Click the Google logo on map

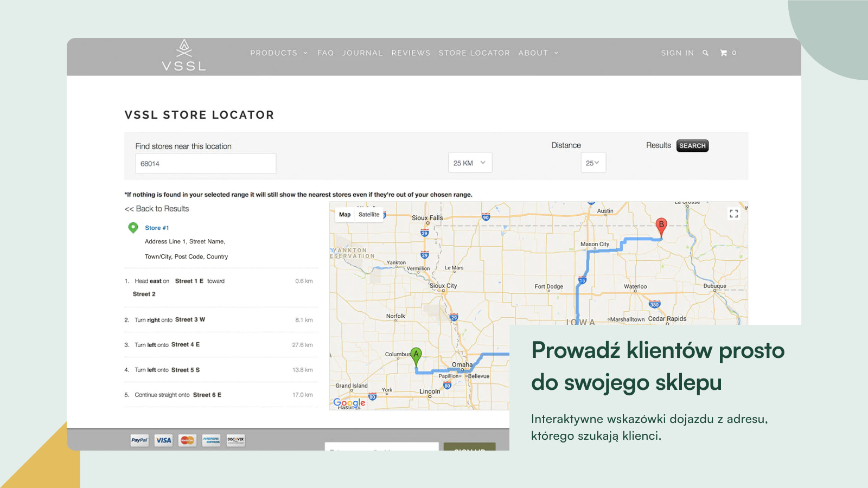click(x=349, y=403)
